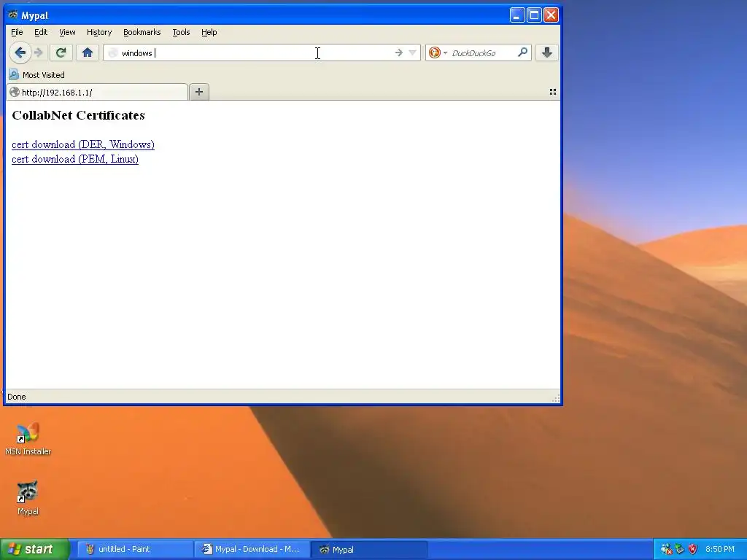
Task: Open the Help menu
Action: 209,32
